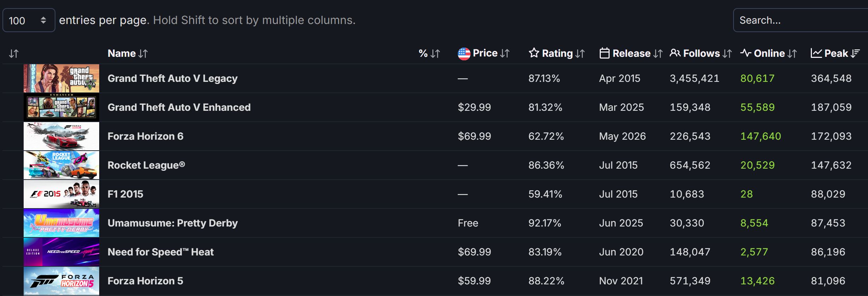Click the chart icon in Peak header

(x=816, y=53)
